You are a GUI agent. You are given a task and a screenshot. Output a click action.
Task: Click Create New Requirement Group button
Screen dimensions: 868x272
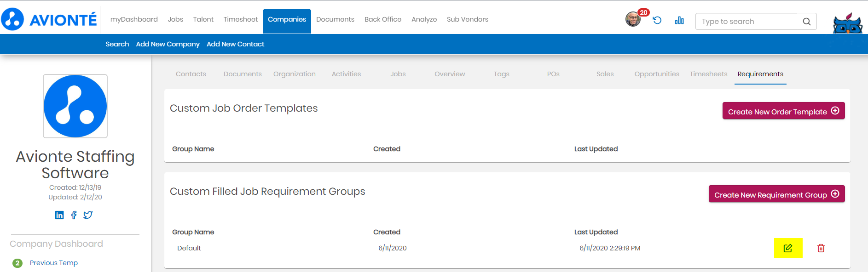point(777,194)
